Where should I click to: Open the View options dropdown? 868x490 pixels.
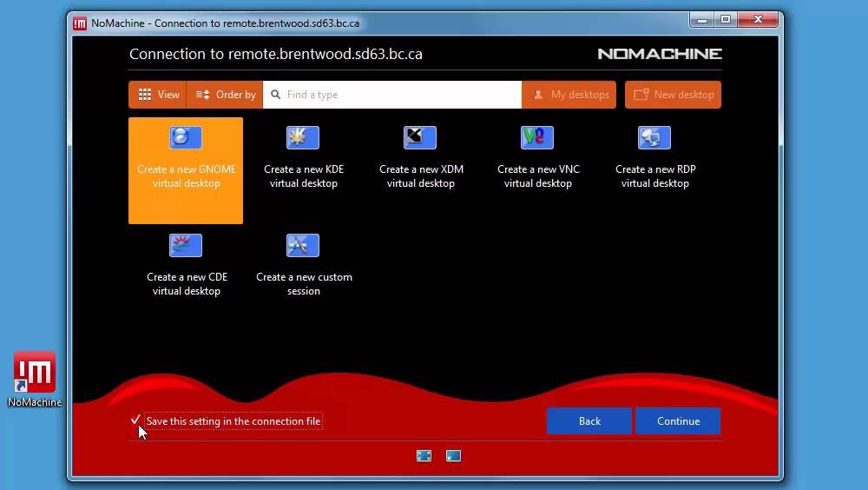point(158,95)
